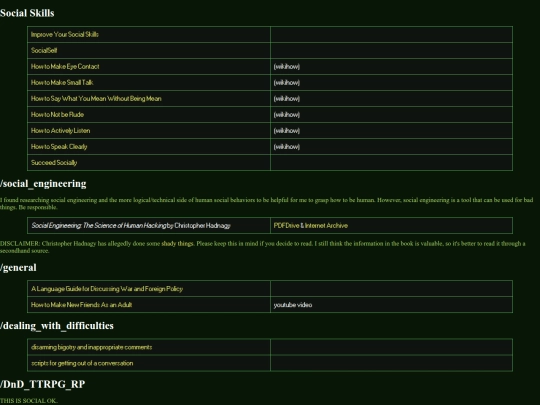This screenshot has width=540, height=405.
Task: Open How to Make Eye Contact link
Action: click(65, 66)
